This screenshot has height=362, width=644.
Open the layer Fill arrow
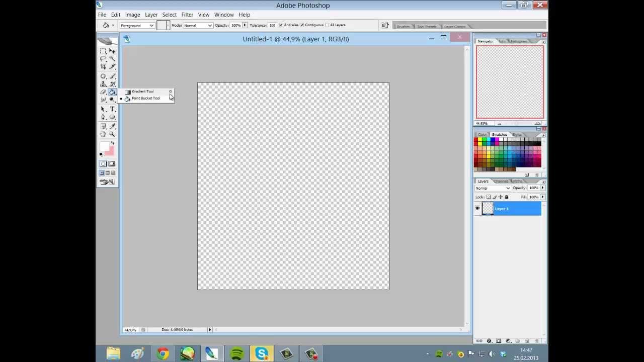[542, 197]
